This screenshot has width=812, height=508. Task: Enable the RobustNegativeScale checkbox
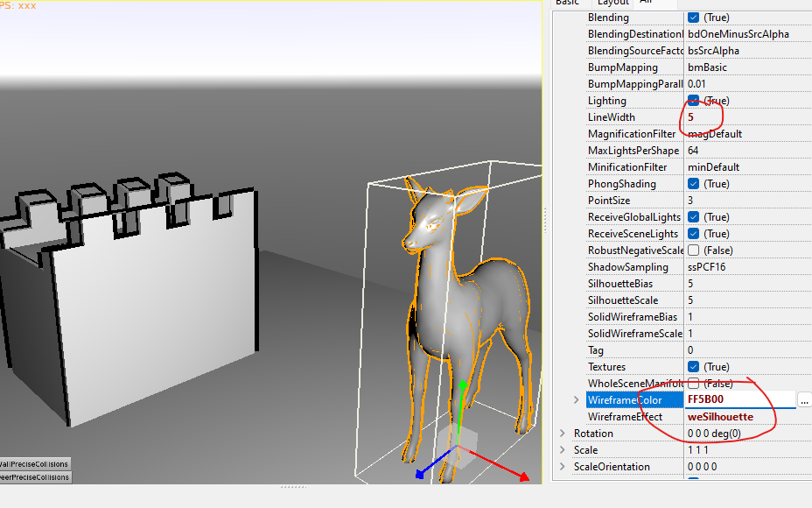[693, 250]
